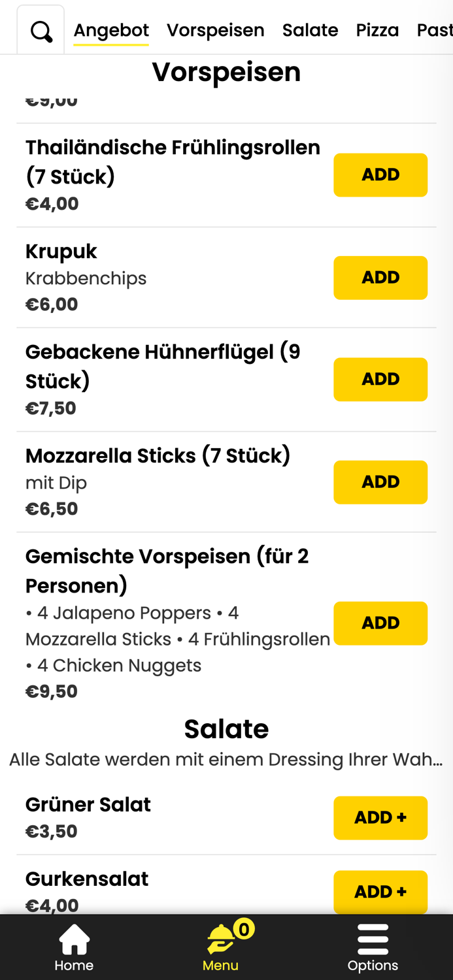The image size is (453, 980).
Task: Select the Vorspeisen section heading
Action: pyautogui.click(x=226, y=72)
